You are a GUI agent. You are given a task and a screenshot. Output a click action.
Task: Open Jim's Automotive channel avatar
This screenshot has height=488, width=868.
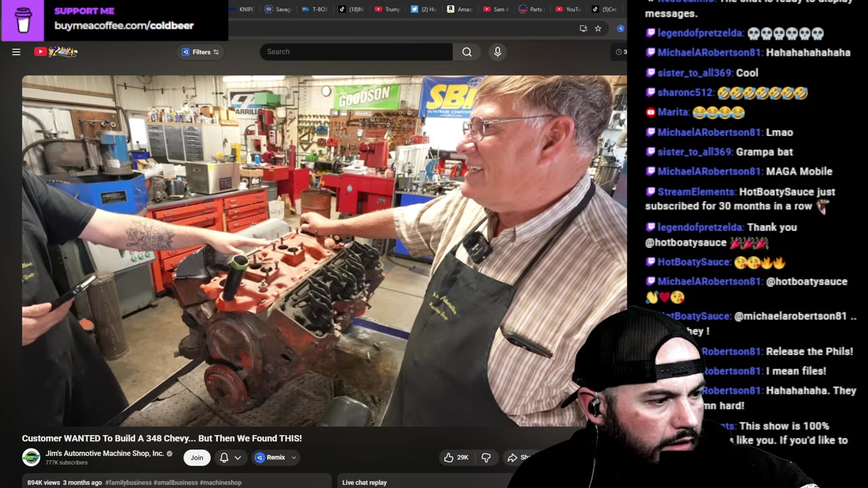tap(31, 457)
